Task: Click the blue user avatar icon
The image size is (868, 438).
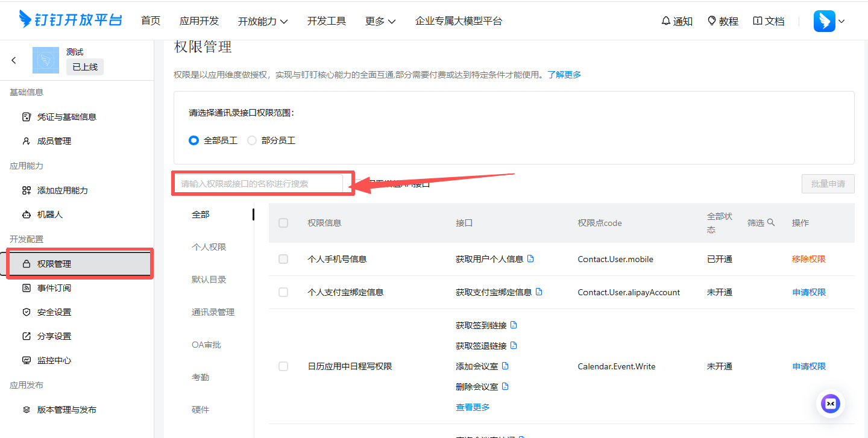Action: point(825,21)
